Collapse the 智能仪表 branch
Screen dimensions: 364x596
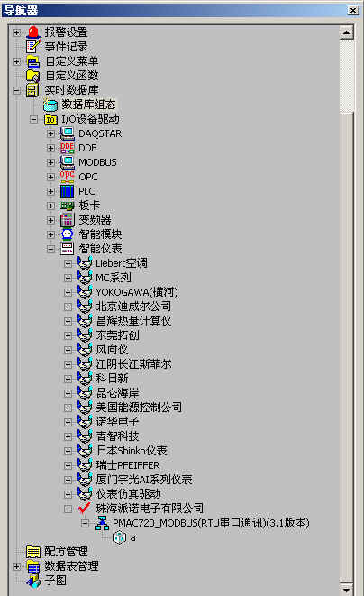click(x=50, y=249)
